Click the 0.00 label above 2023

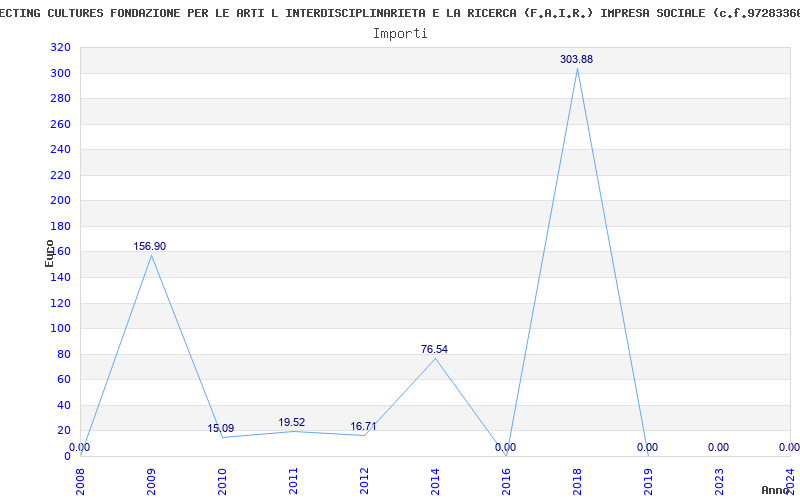[718, 447]
